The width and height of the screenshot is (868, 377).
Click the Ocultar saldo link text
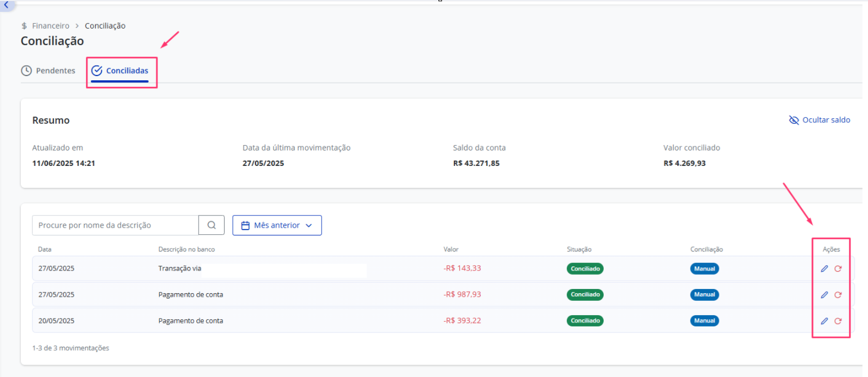tap(826, 120)
